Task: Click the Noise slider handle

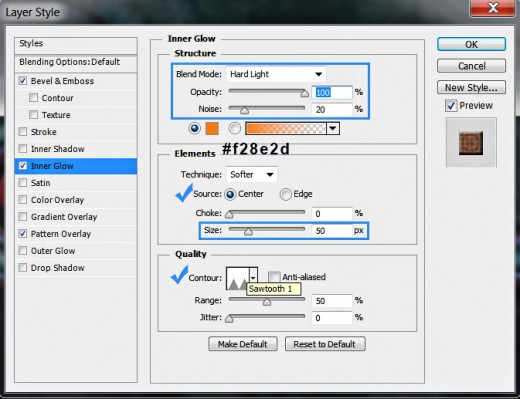Action: click(244, 110)
